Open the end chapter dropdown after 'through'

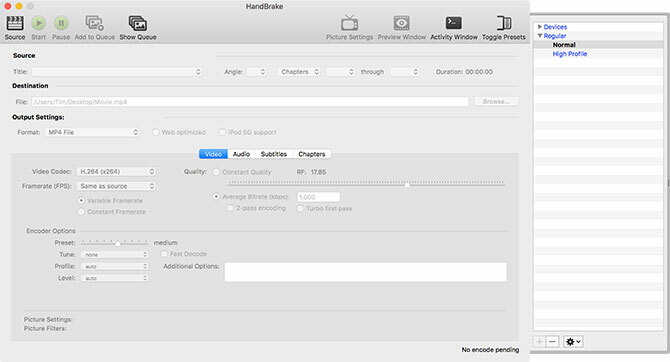click(405, 72)
